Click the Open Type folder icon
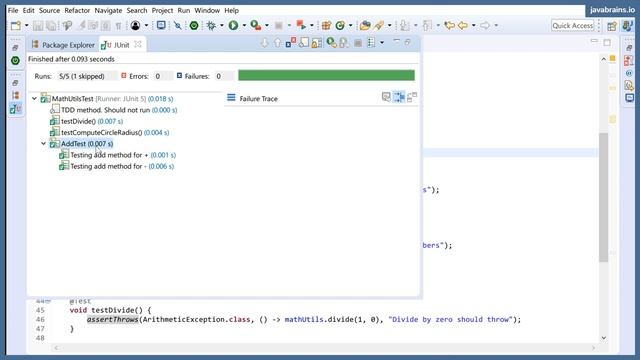 click(x=364, y=25)
